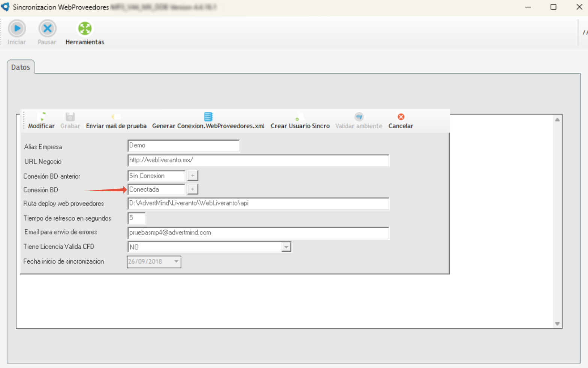Click the panel scrollbar up arrow
The height and width of the screenshot is (368, 588).
coord(557,120)
